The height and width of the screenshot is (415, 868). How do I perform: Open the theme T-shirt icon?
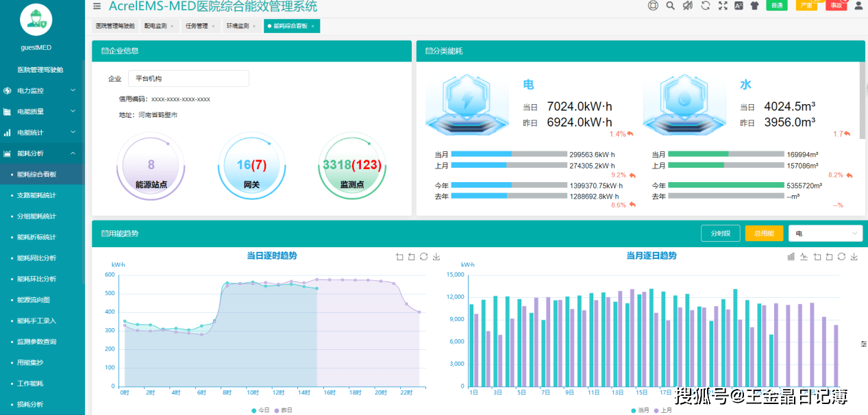pos(754,5)
